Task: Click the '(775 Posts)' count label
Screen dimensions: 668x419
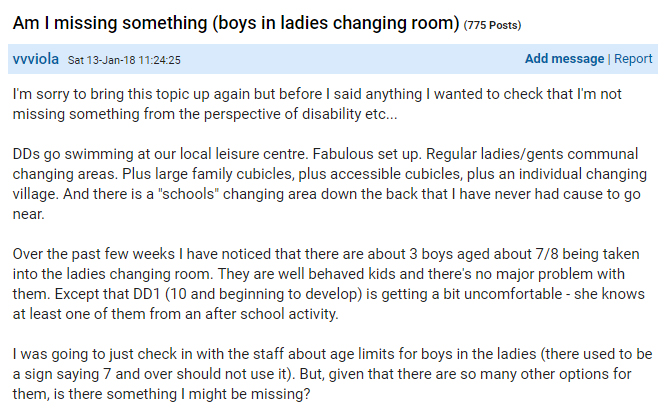Action: coord(492,26)
